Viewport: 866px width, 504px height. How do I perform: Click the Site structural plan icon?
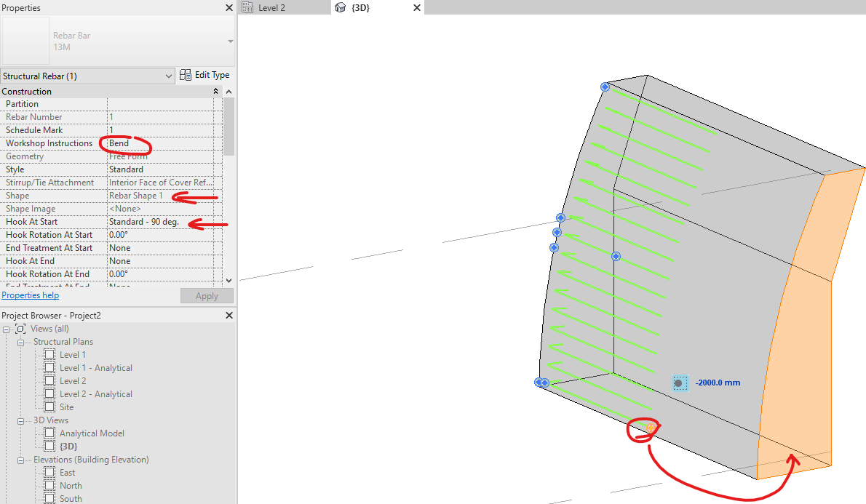point(49,407)
